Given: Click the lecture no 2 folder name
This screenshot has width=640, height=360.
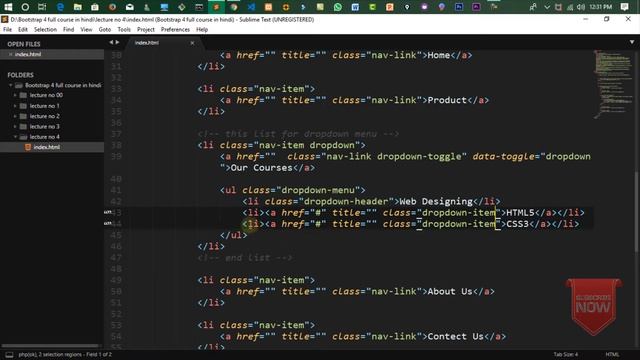Looking at the screenshot, I should click(44, 116).
